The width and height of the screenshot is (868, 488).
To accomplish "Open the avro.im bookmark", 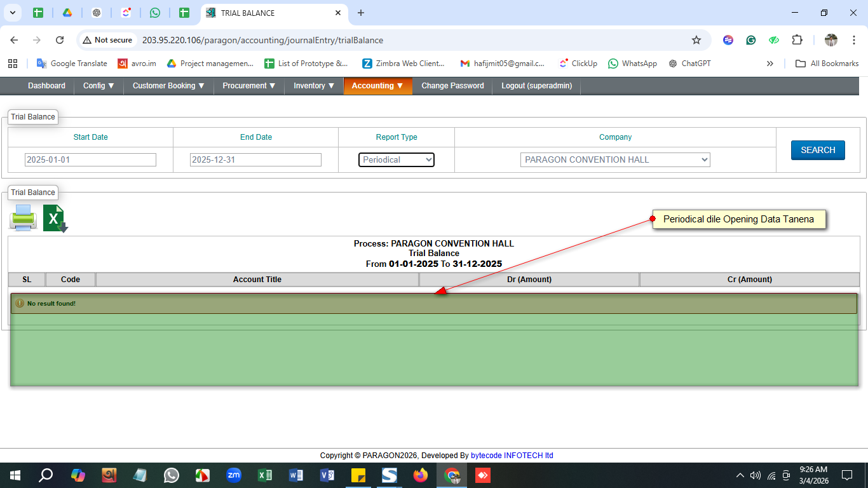I will point(137,64).
